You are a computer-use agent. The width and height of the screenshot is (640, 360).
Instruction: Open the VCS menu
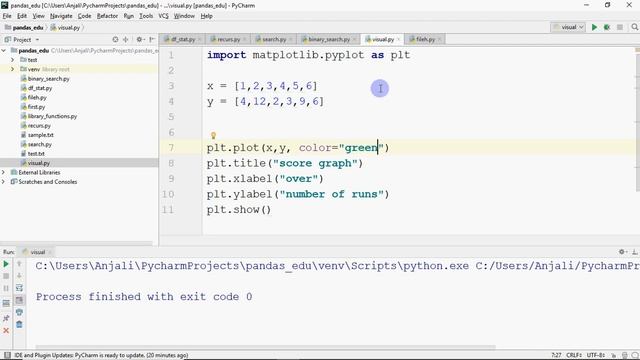(x=163, y=16)
